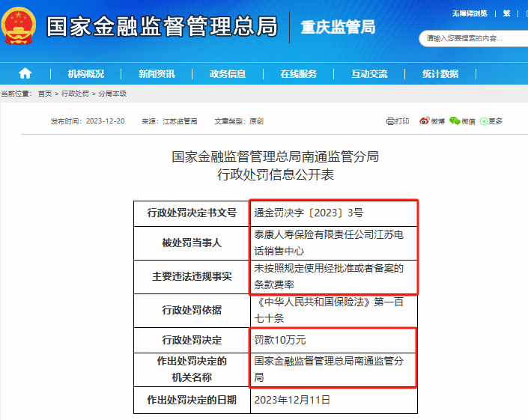Open the 统计数据 menu

[x=440, y=73]
